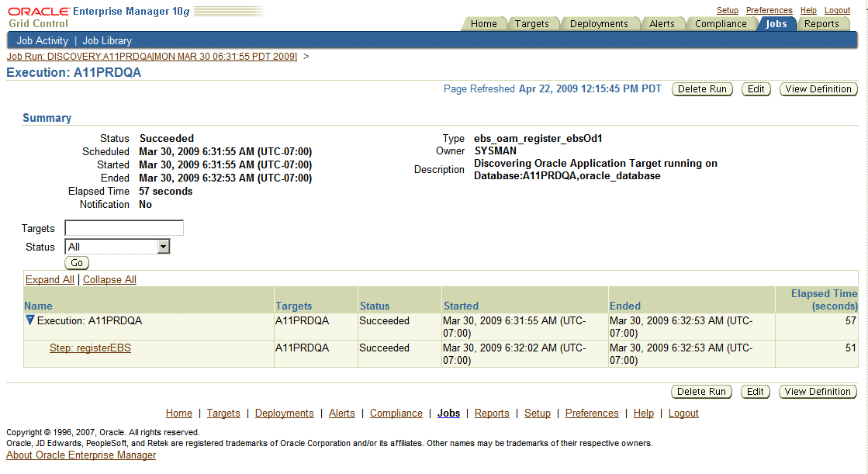Open the Job Library menu item

coord(107,40)
